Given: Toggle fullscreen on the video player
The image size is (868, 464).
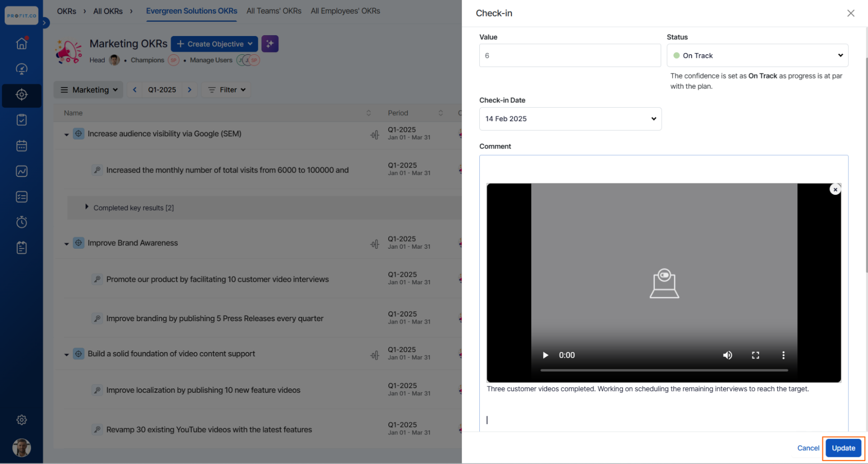Looking at the screenshot, I should pyautogui.click(x=756, y=355).
